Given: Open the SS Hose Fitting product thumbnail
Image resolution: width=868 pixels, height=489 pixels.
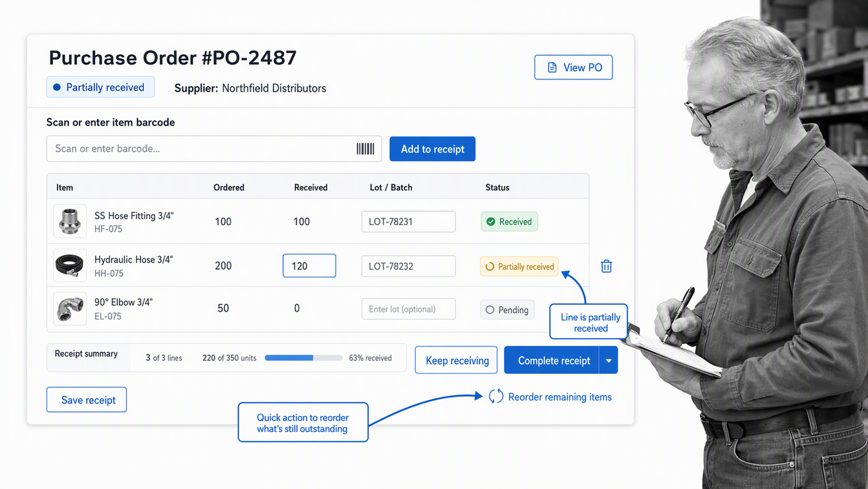Looking at the screenshot, I should pos(70,221).
